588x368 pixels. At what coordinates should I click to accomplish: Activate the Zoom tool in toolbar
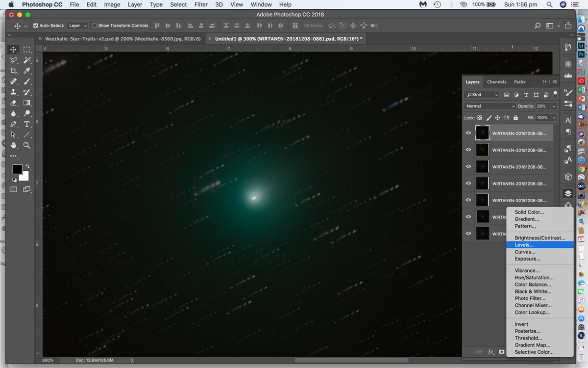click(27, 145)
